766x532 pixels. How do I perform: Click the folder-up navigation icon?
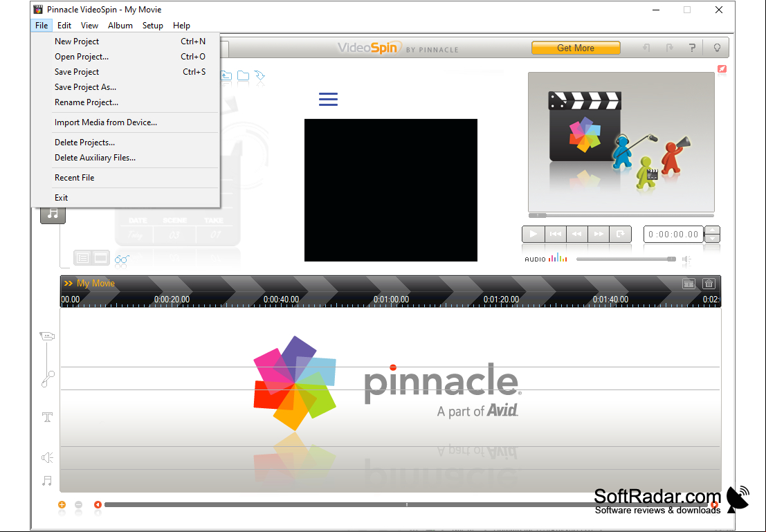click(x=226, y=75)
